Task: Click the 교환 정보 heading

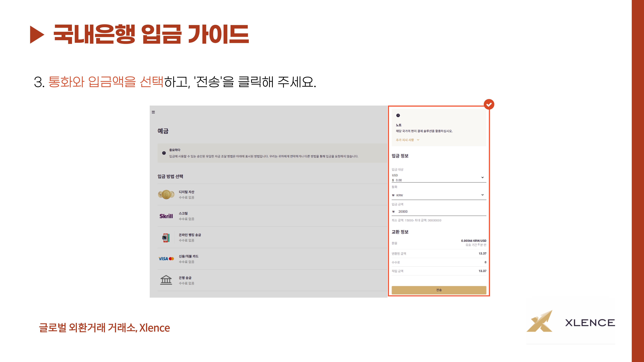Action: 400,232
